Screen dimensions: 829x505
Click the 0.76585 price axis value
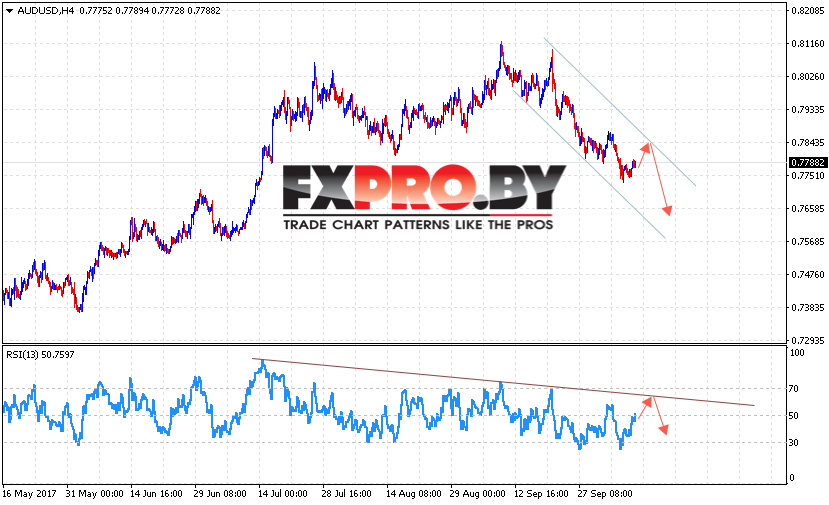point(808,209)
